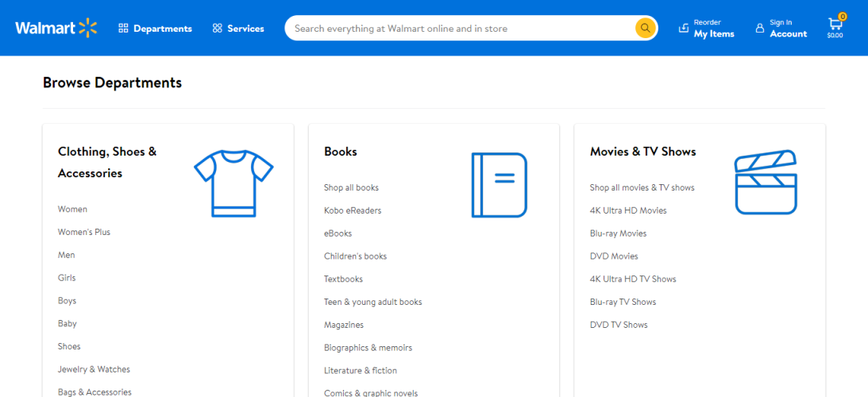868x397 pixels.
Task: View Magazines
Action: coord(344,325)
